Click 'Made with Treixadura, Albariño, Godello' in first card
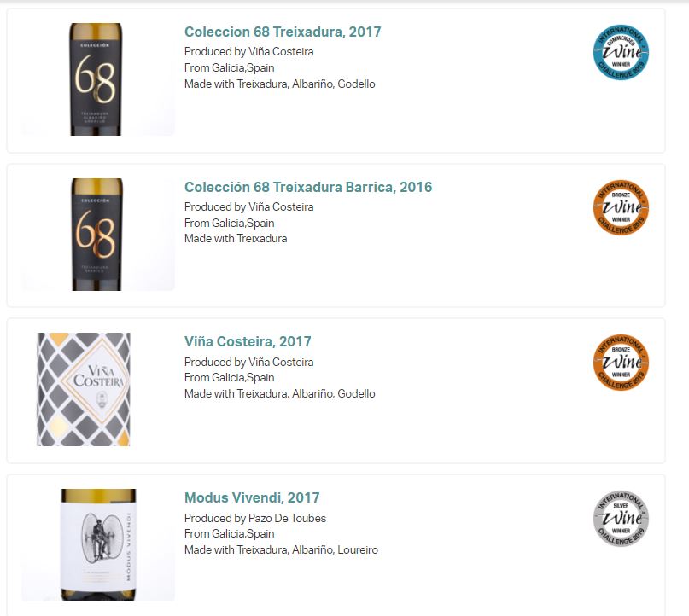 click(279, 84)
